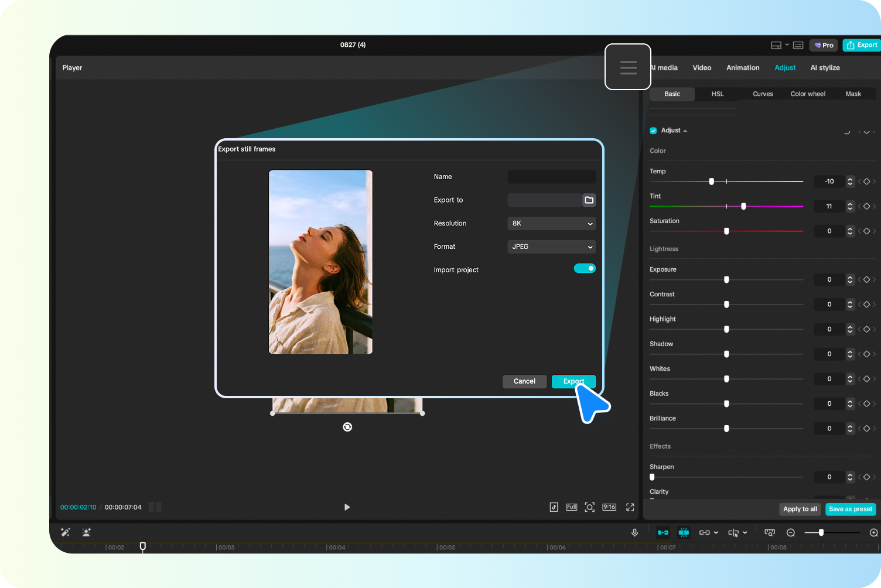Toggle the main track magnet
Viewport: 881px width, 588px height.
tap(663, 532)
